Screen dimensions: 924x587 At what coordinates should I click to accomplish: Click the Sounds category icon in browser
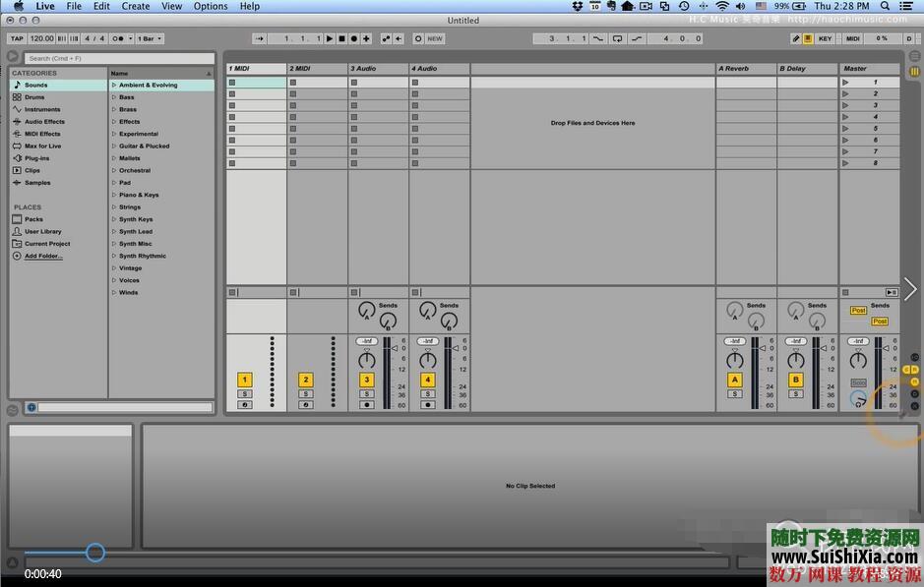(17, 85)
